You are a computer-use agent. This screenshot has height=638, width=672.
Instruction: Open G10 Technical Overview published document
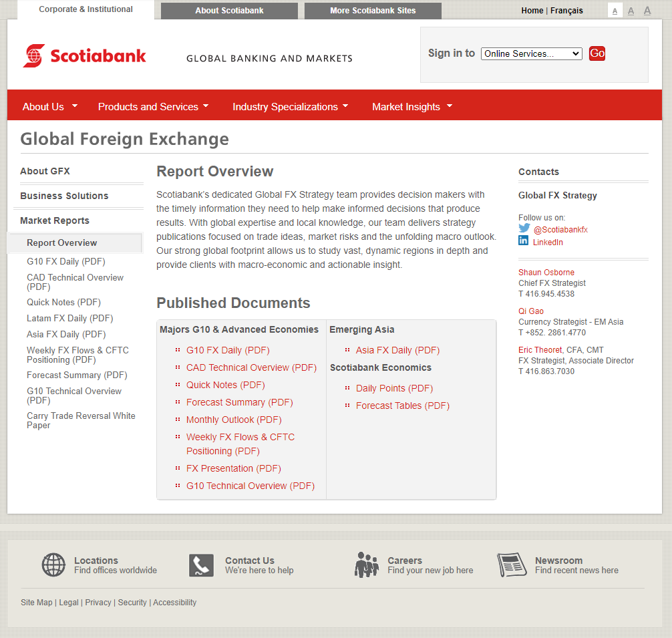pos(250,486)
